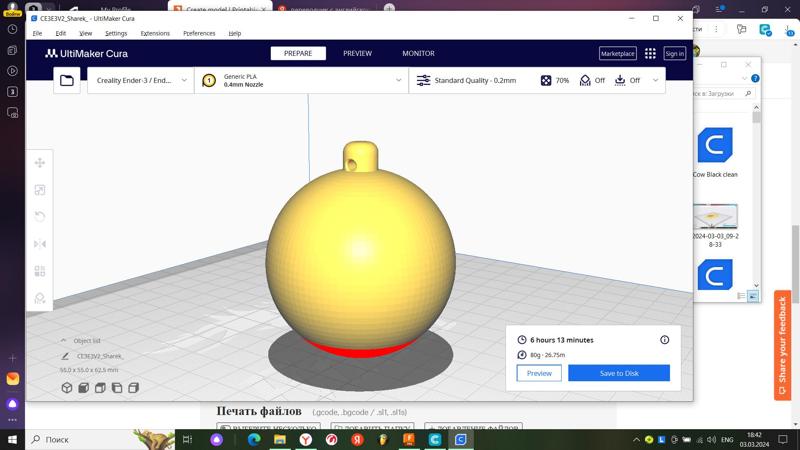
Task: Switch to PREVIEW stage
Action: pos(357,53)
